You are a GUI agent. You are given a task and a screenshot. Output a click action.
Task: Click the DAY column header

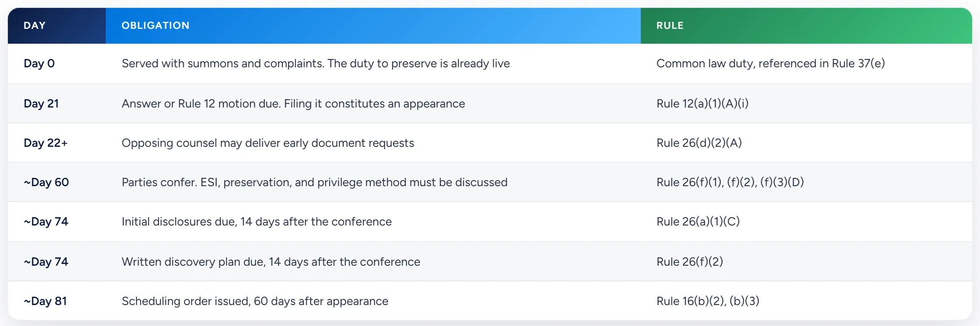tap(57, 25)
